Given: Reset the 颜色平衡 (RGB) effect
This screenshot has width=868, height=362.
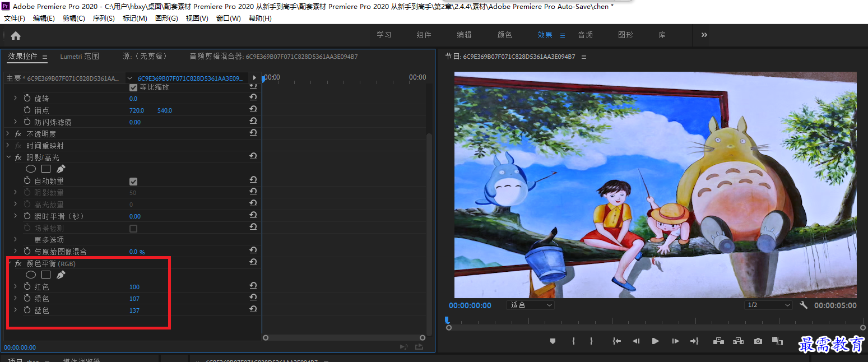Looking at the screenshot, I should [253, 263].
